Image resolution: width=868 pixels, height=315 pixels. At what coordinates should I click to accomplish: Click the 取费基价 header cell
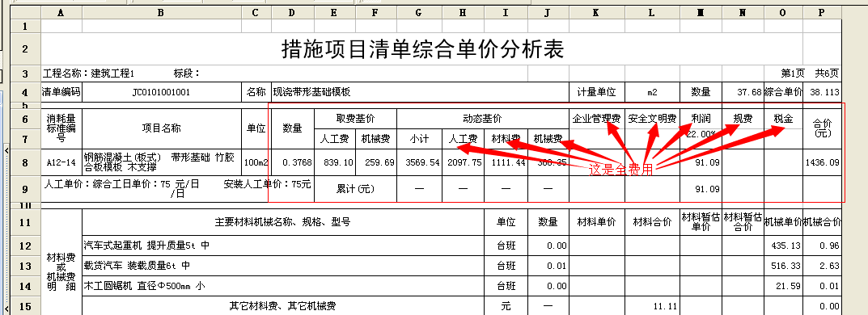(355, 118)
